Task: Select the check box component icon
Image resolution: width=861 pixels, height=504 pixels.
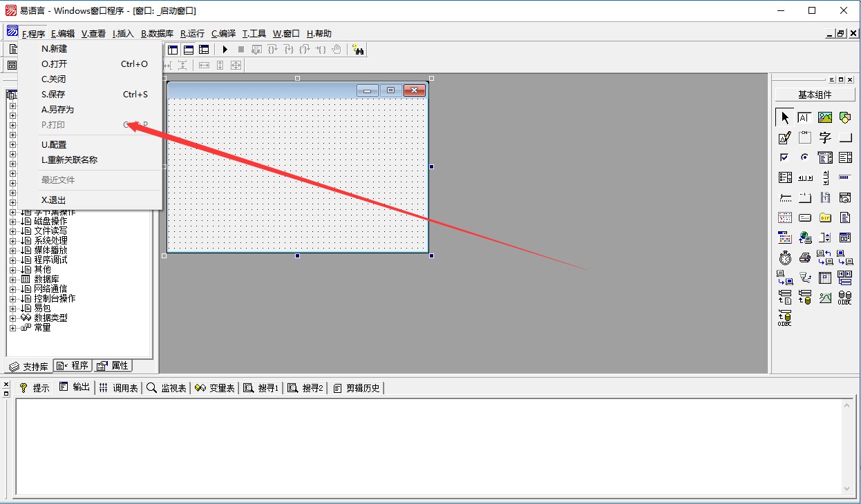Action: [784, 157]
